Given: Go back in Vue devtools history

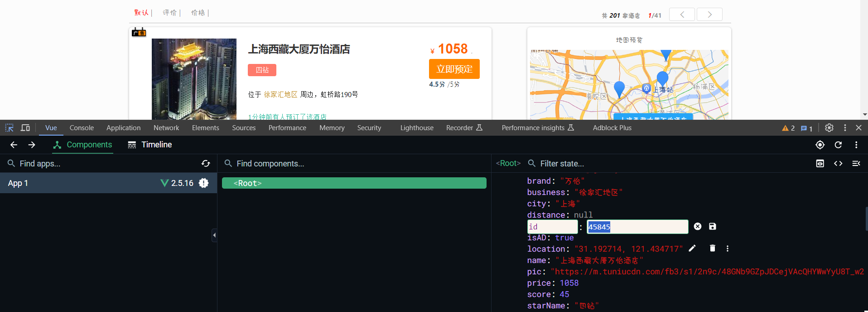Looking at the screenshot, I should click(x=14, y=145).
